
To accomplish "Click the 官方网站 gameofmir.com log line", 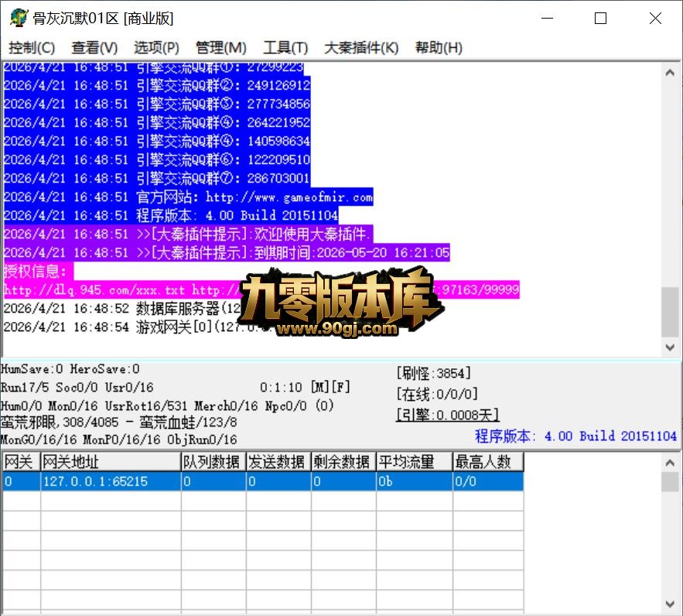I will pos(188,197).
